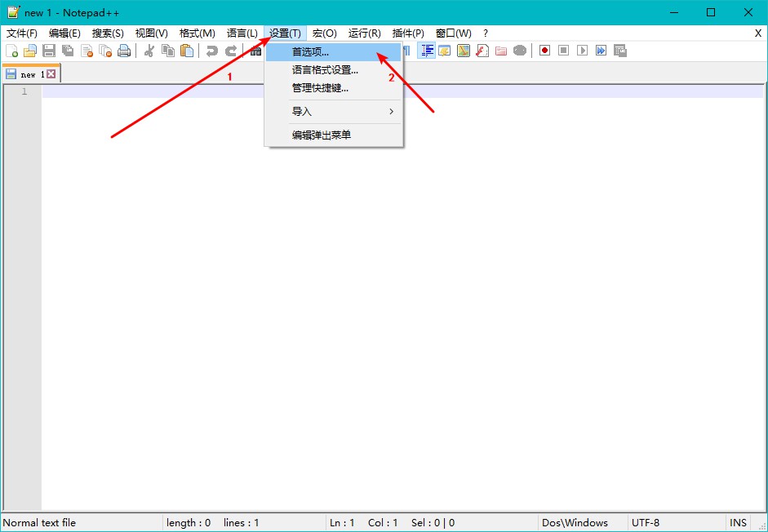The height and width of the screenshot is (532, 768).
Task: Click the X at menu bar's right end
Action: click(x=757, y=33)
